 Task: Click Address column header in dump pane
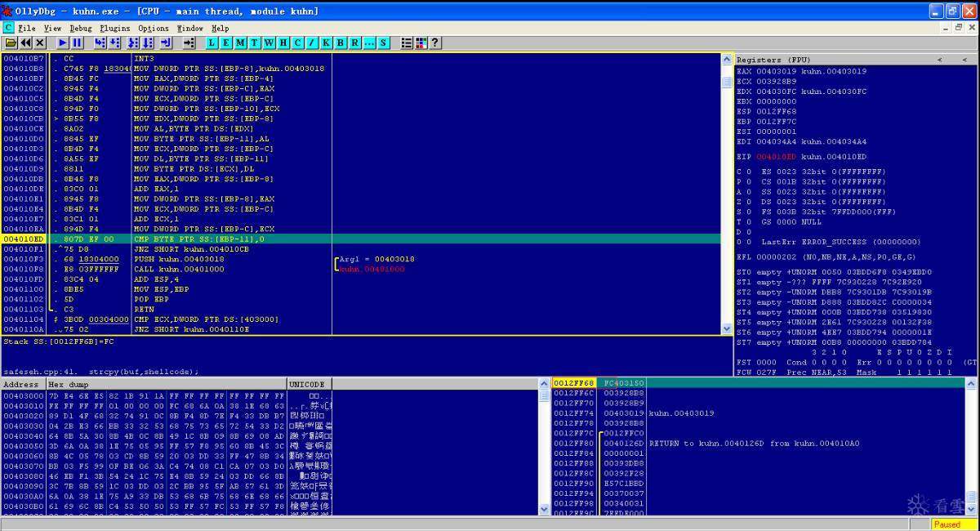(23, 384)
